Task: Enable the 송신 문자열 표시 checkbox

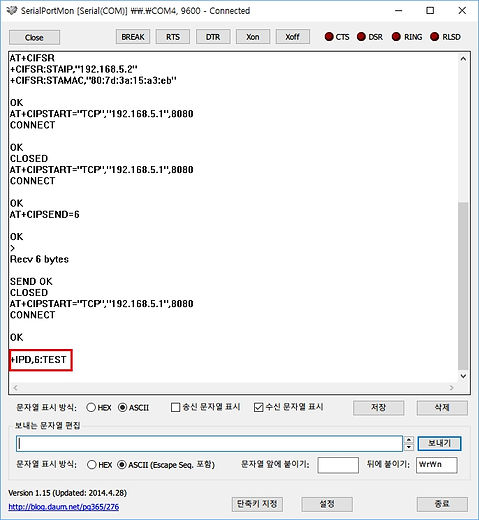Action: pyautogui.click(x=175, y=407)
